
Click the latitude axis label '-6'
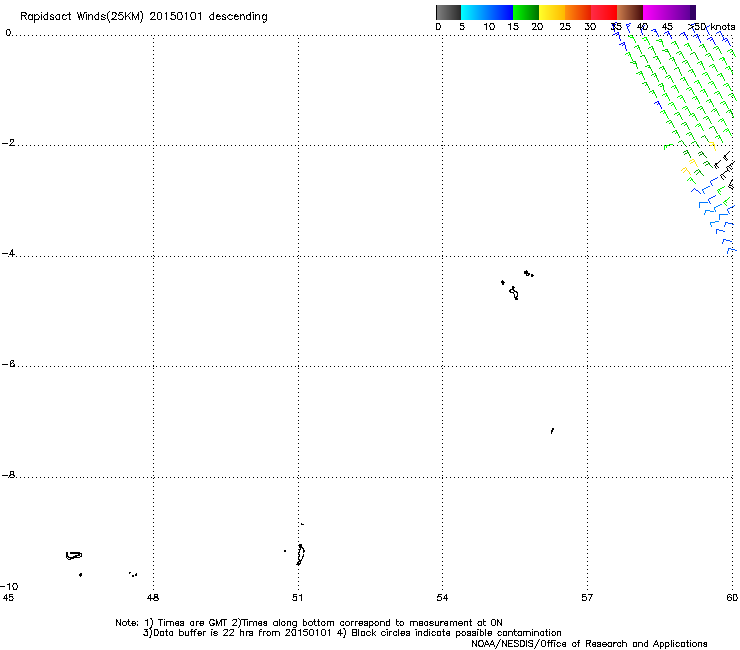(8, 364)
